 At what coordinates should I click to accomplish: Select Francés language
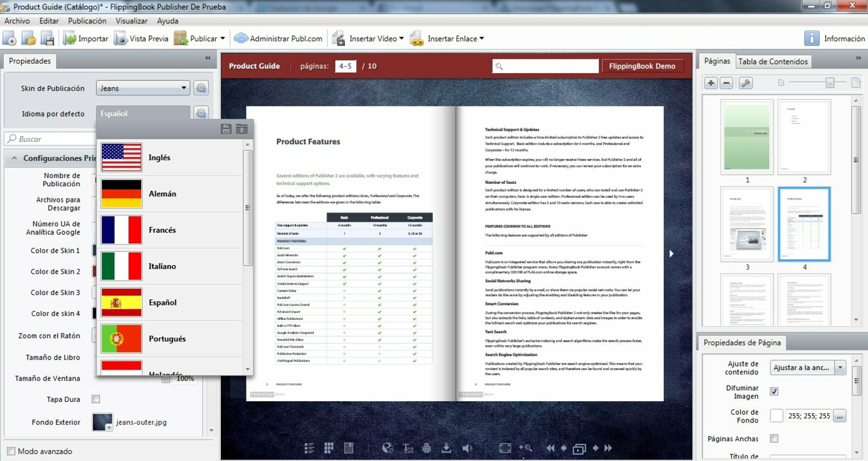coord(171,230)
